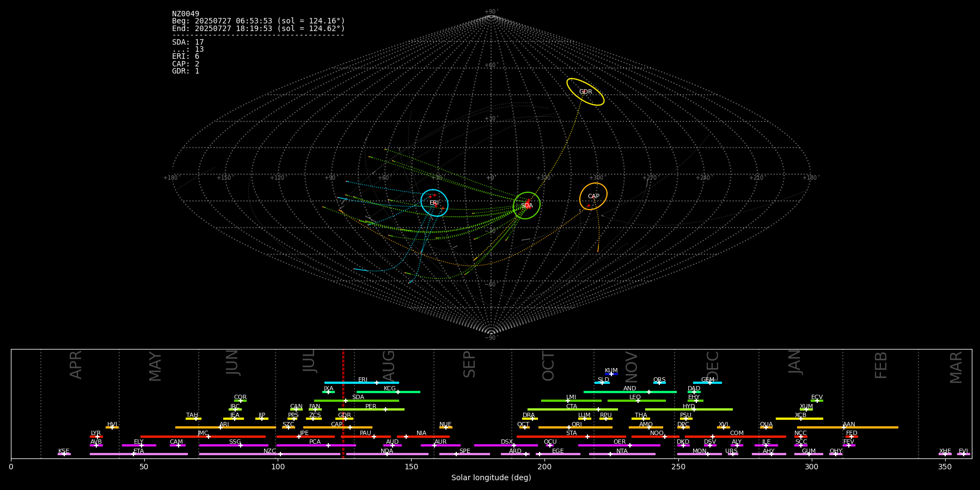Select the station ID text NZ0049

tap(186, 14)
